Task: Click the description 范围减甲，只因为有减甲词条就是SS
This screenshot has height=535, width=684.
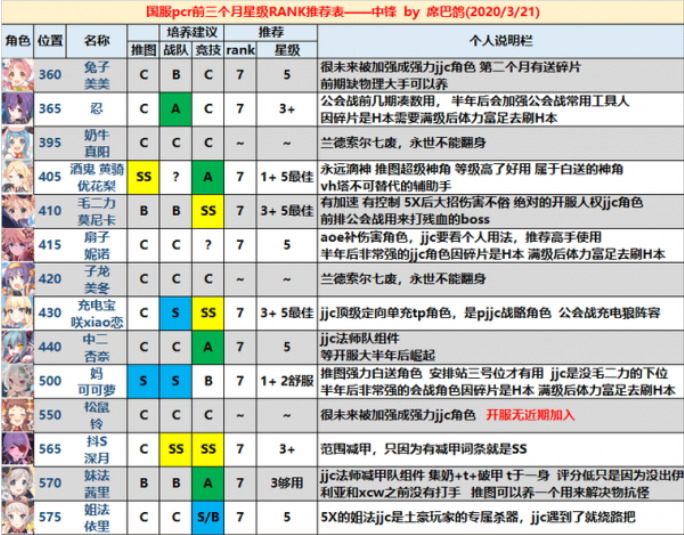Action: pyautogui.click(x=424, y=449)
